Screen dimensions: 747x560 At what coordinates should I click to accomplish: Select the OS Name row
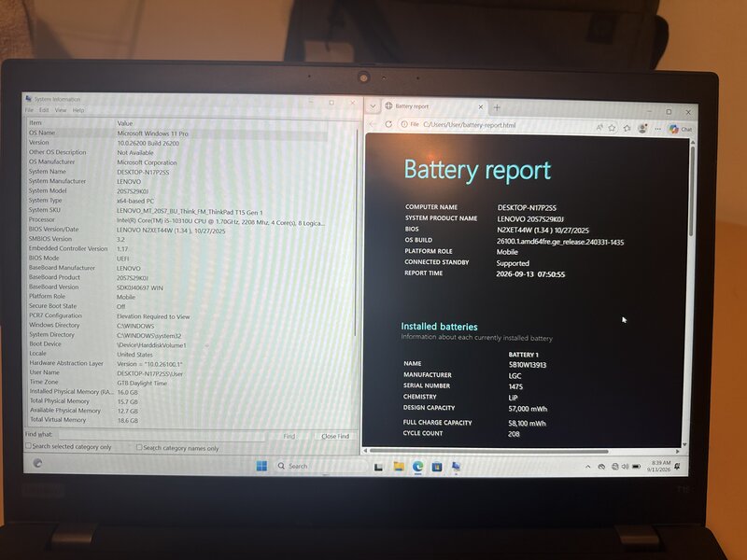pos(177,133)
